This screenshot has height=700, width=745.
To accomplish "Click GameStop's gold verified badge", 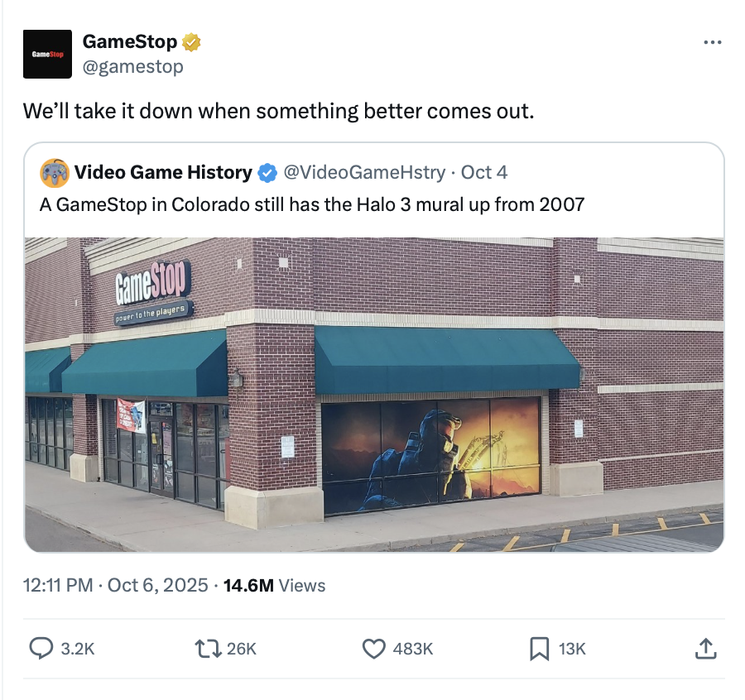I will pyautogui.click(x=191, y=42).
